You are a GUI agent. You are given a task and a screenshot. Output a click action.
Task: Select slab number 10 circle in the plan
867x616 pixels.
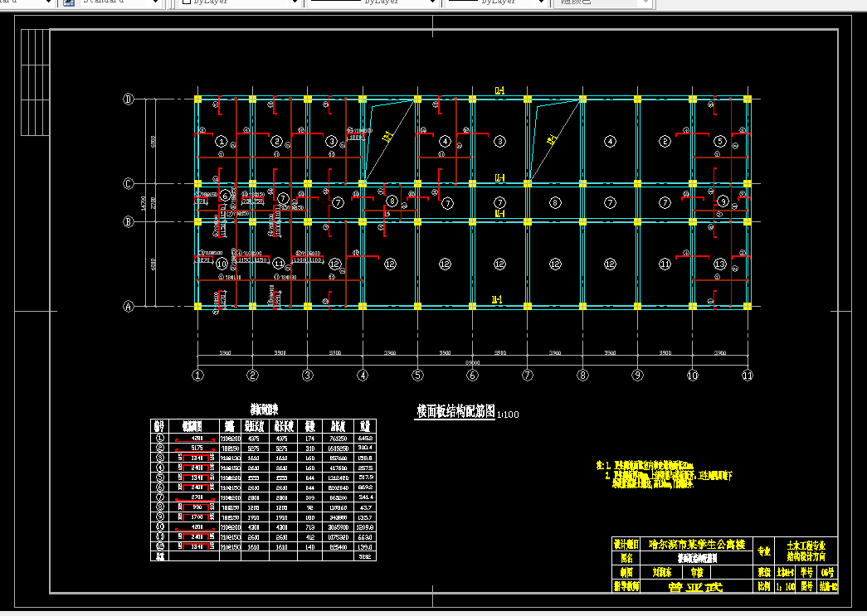click(222, 264)
